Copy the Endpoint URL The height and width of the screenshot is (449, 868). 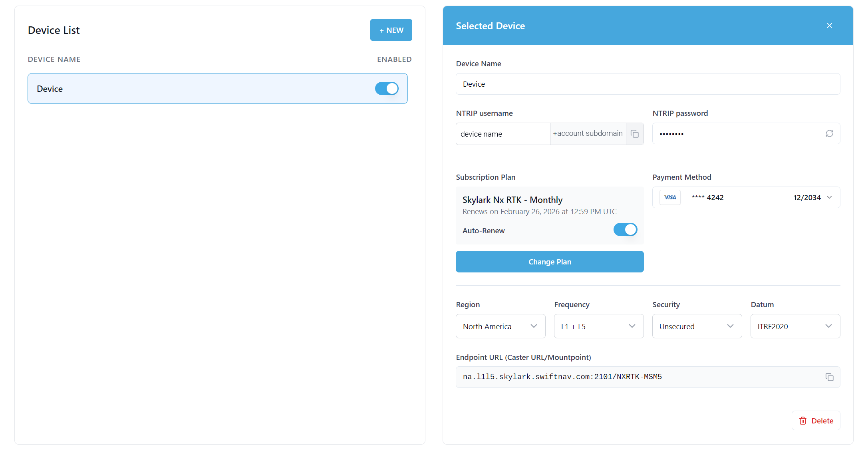829,377
